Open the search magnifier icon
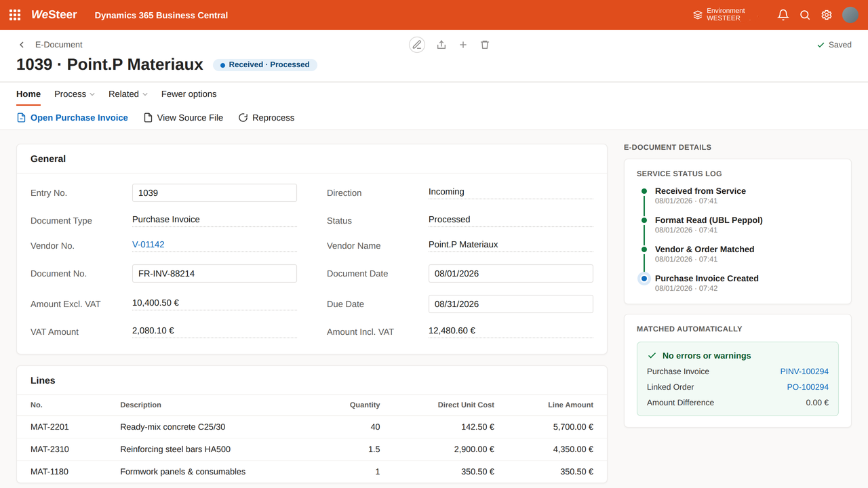The width and height of the screenshot is (868, 488). (x=805, y=15)
